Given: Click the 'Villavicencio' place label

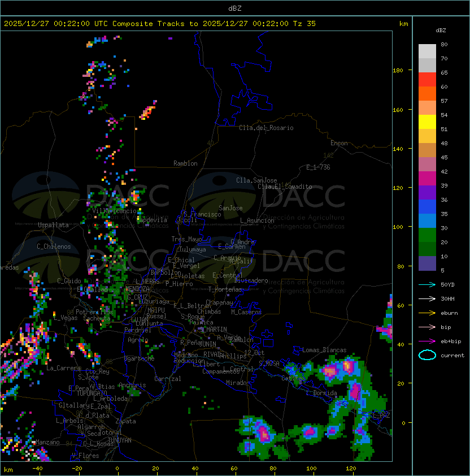Looking at the screenshot, I should click(x=114, y=211).
